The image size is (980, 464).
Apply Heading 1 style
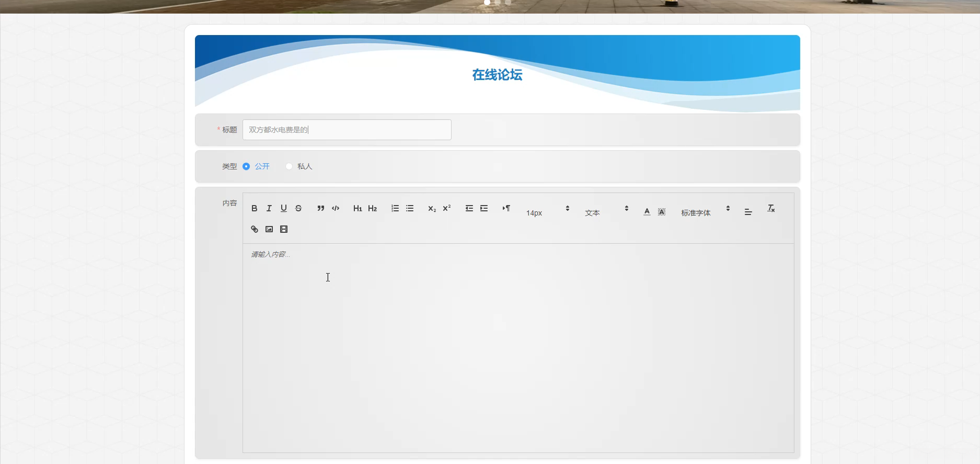[358, 208]
